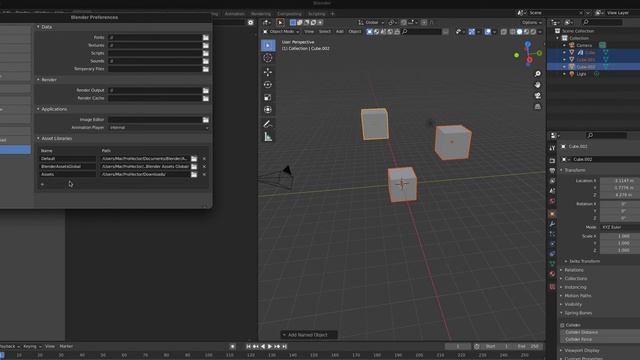Toggle the snapping magnet in viewport header

(404, 22)
